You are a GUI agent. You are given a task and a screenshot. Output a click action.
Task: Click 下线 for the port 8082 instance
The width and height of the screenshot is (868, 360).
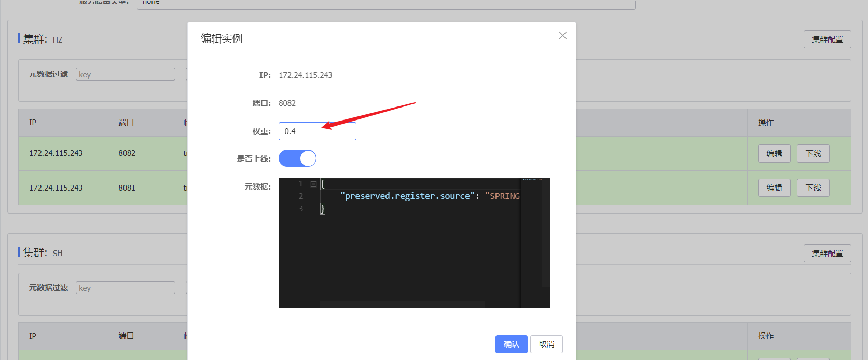click(x=813, y=154)
